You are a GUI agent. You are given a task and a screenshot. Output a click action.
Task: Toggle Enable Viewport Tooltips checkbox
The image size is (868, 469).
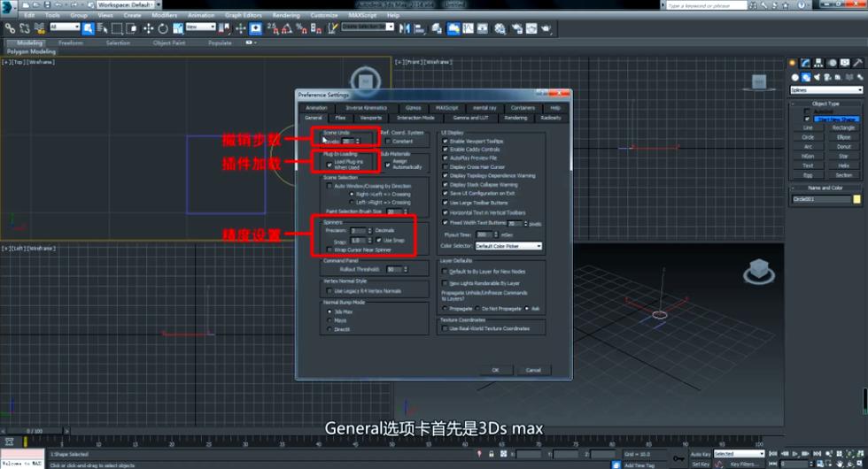point(445,141)
